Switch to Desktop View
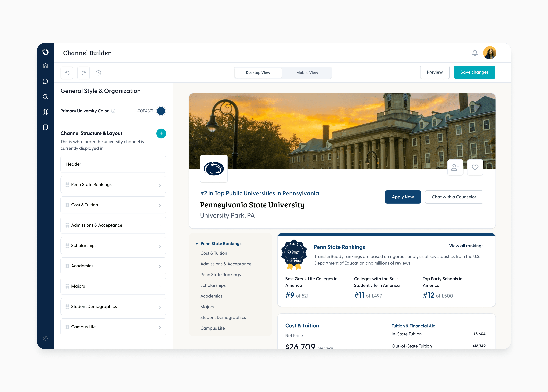Viewport: 548px width, 392px height. (x=258, y=73)
